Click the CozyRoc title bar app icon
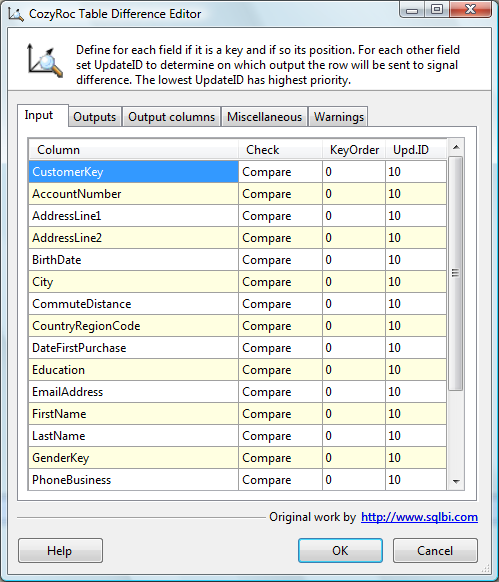Viewport: 499px width, 582px height. [16, 14]
